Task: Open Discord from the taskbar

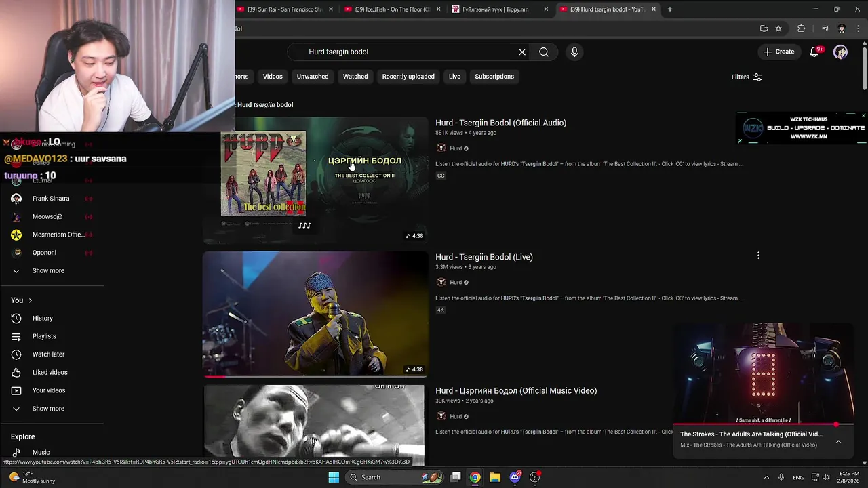Action: 515,477
